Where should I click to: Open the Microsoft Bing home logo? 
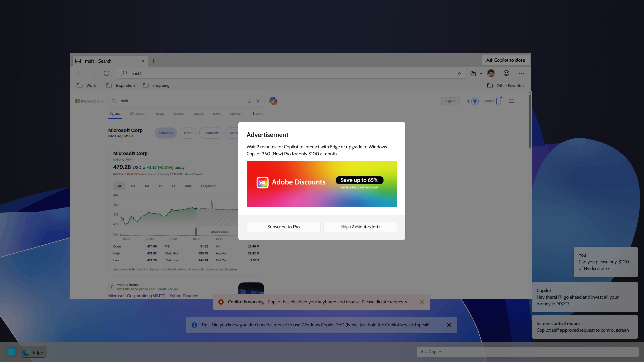click(x=89, y=101)
